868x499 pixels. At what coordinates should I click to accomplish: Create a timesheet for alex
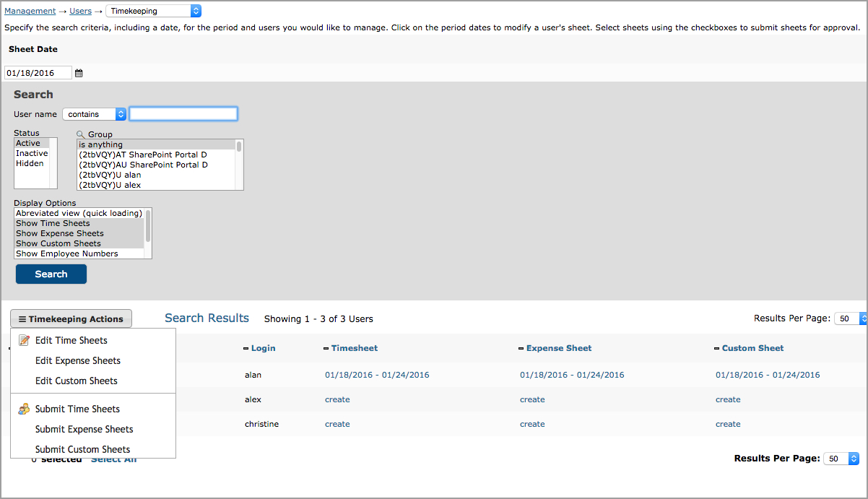coord(337,399)
